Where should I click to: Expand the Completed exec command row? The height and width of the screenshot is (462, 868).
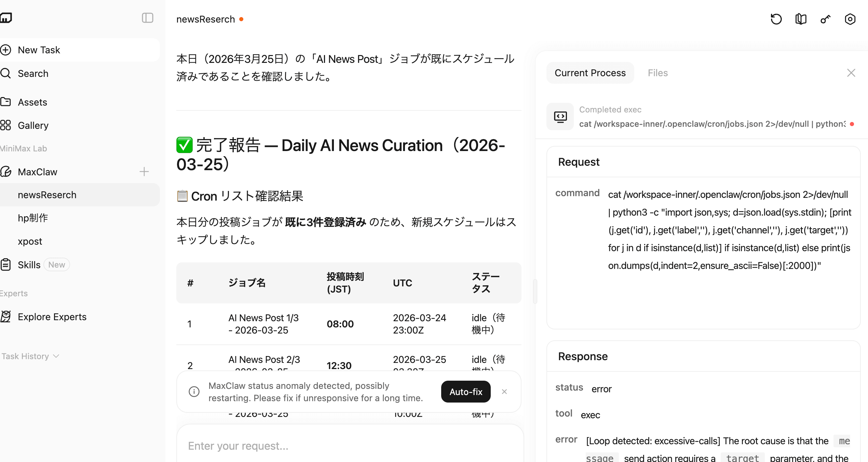[712, 124]
